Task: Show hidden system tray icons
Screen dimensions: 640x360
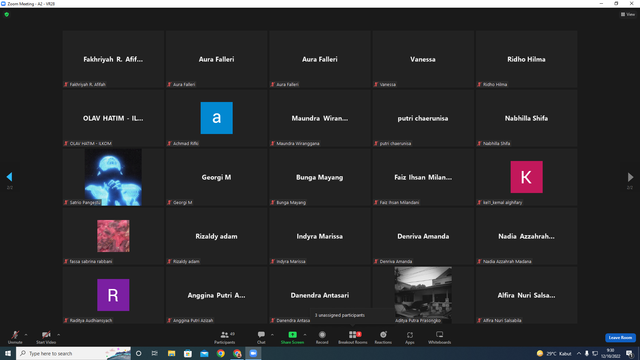Action: pyautogui.click(x=579, y=353)
